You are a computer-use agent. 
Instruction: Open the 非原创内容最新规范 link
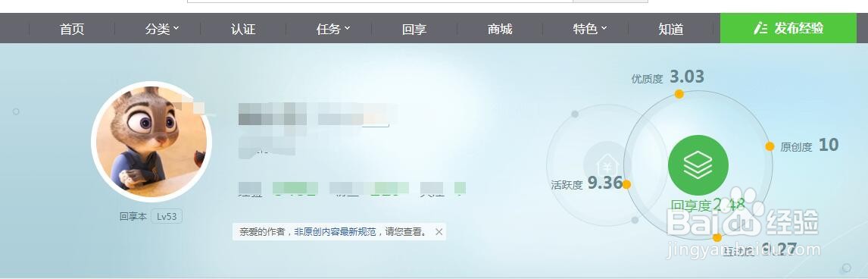[335, 232]
